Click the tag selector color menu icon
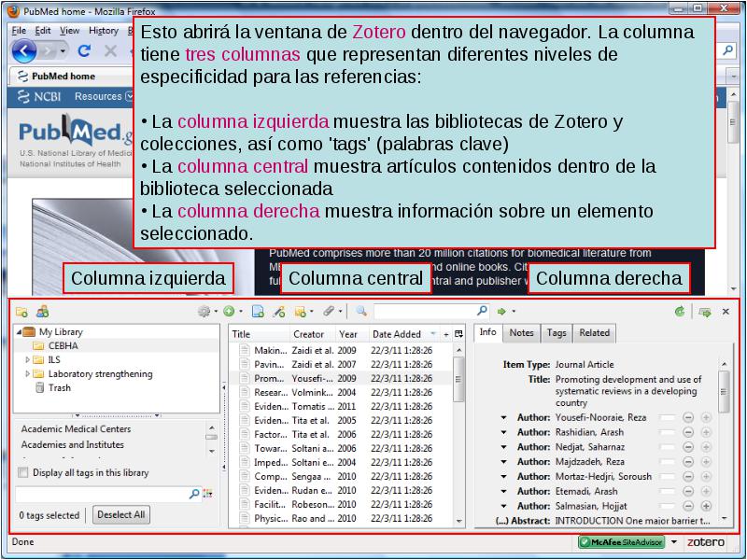Screen dimensions: 747x560 [x=207, y=494]
